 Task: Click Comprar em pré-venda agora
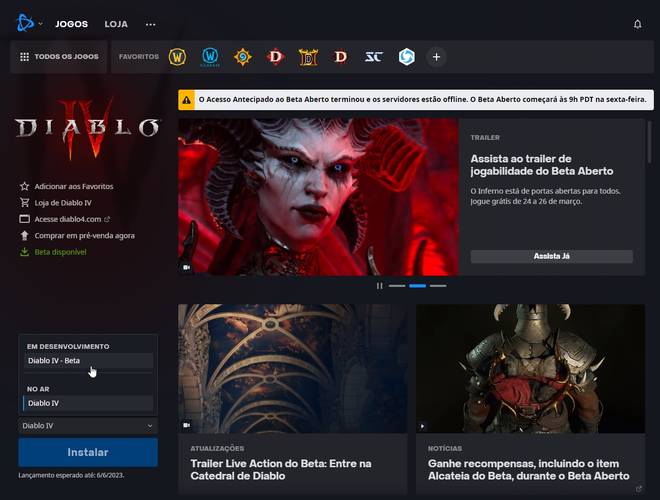tap(77, 236)
